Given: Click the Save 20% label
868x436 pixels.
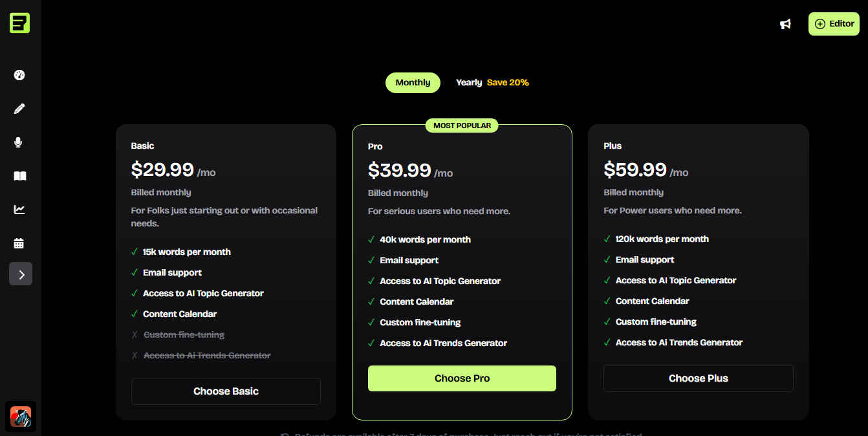Looking at the screenshot, I should click(508, 83).
